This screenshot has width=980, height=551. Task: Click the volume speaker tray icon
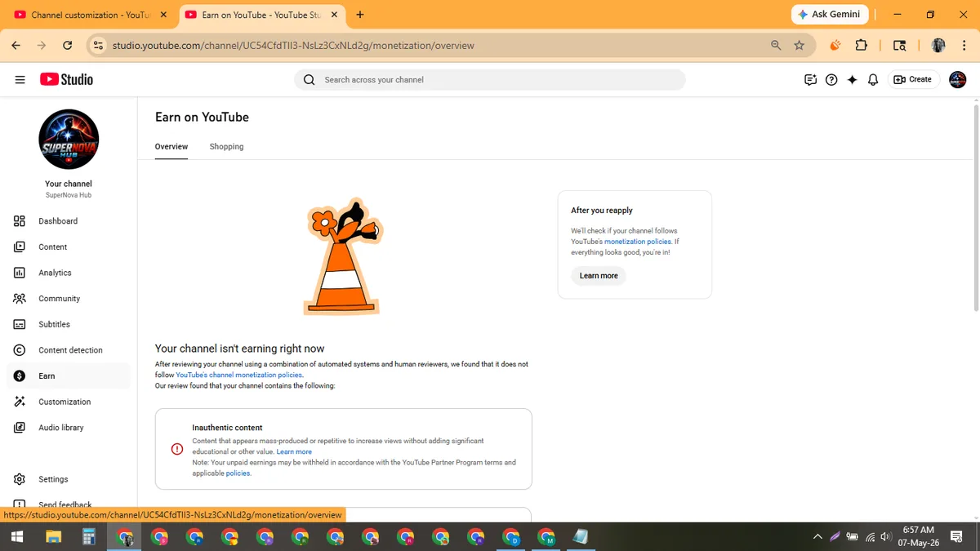coord(886,537)
